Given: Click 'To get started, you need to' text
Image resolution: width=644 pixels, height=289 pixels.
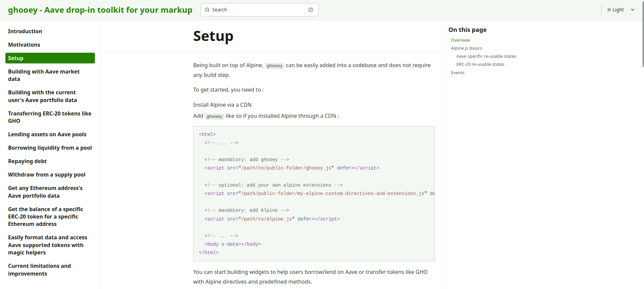Looking at the screenshot, I should coord(228,90).
